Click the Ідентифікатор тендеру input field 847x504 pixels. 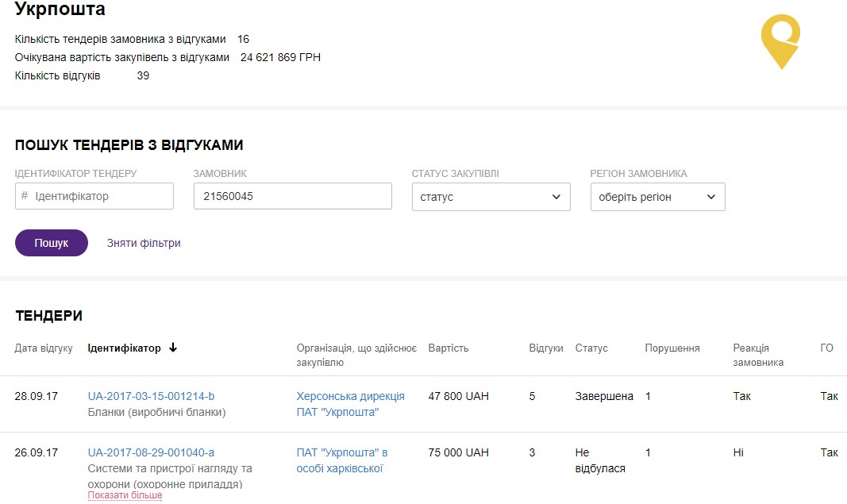tap(94, 196)
